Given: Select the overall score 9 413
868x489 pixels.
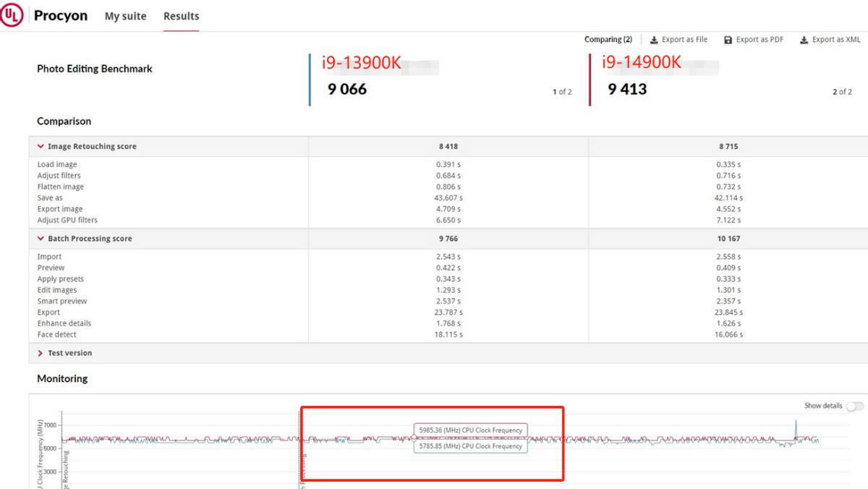Looking at the screenshot, I should [x=627, y=89].
